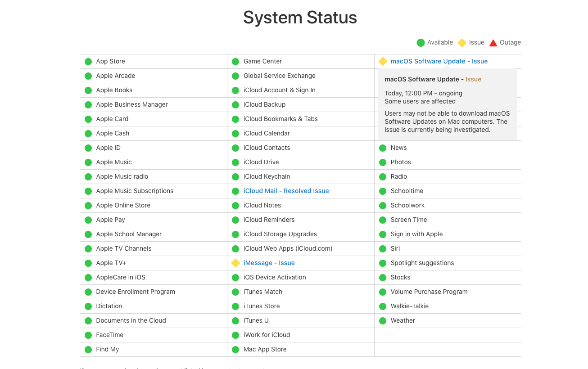The width and height of the screenshot is (588, 369).
Task: Click the System Status page heading
Action: (x=300, y=18)
